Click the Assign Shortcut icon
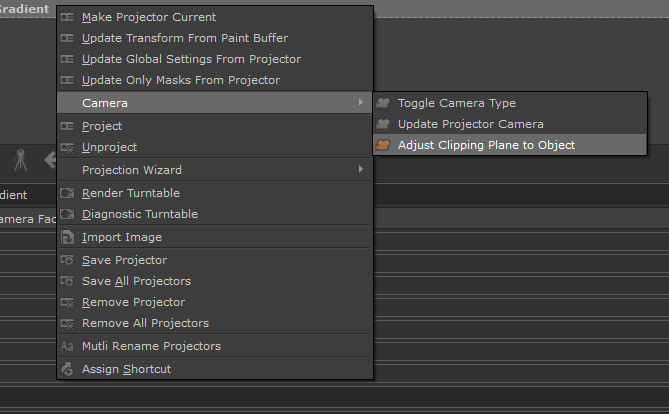The width and height of the screenshot is (669, 414). click(x=67, y=369)
